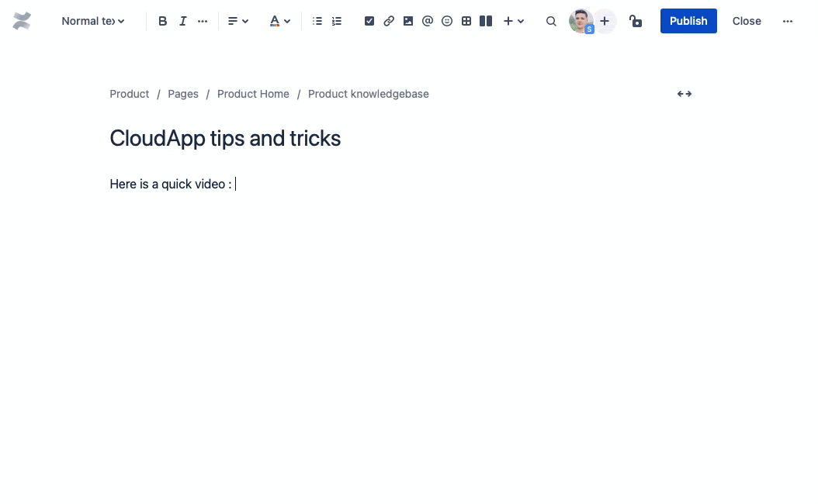Screen dimensions: 818x504
Task: Insert a link
Action: coord(389,22)
